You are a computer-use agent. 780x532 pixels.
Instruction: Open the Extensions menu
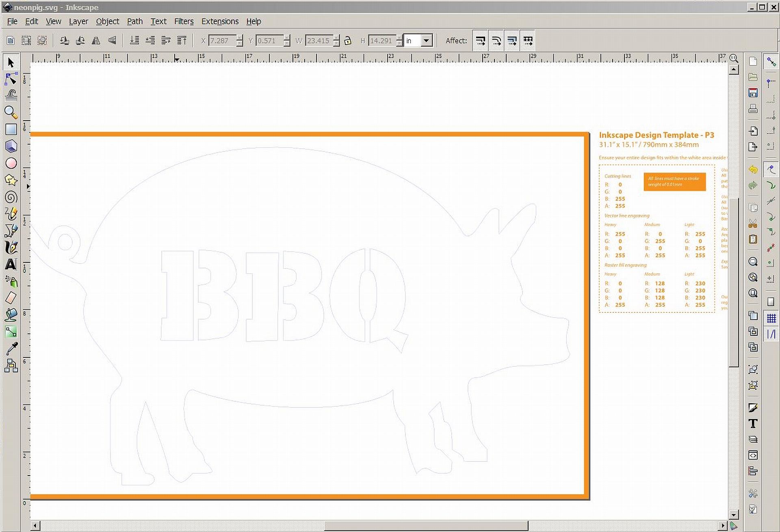(x=220, y=21)
